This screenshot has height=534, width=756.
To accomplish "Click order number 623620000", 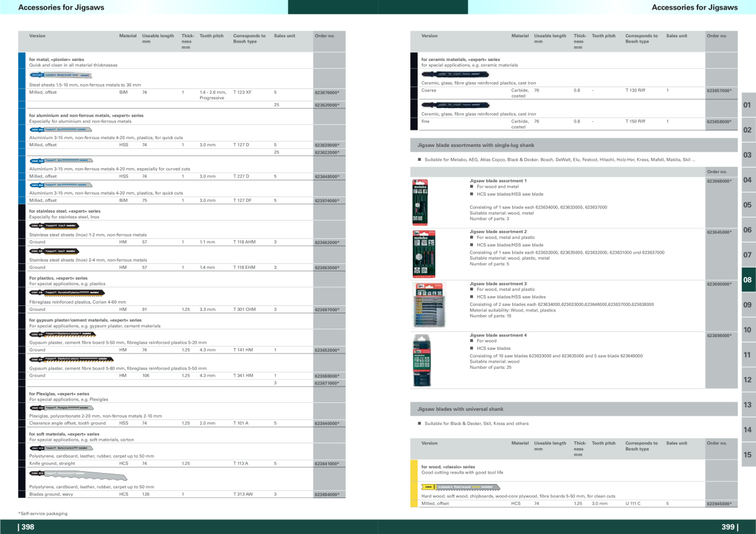I will (x=327, y=105).
